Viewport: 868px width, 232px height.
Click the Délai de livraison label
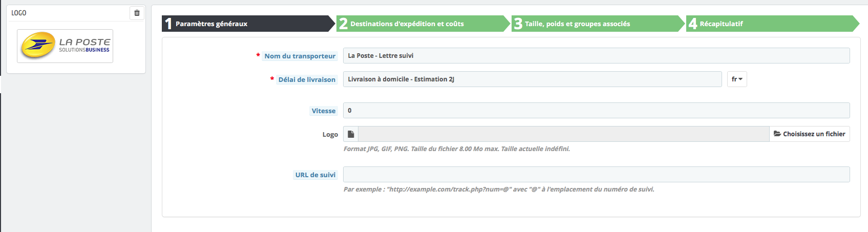pos(307,79)
